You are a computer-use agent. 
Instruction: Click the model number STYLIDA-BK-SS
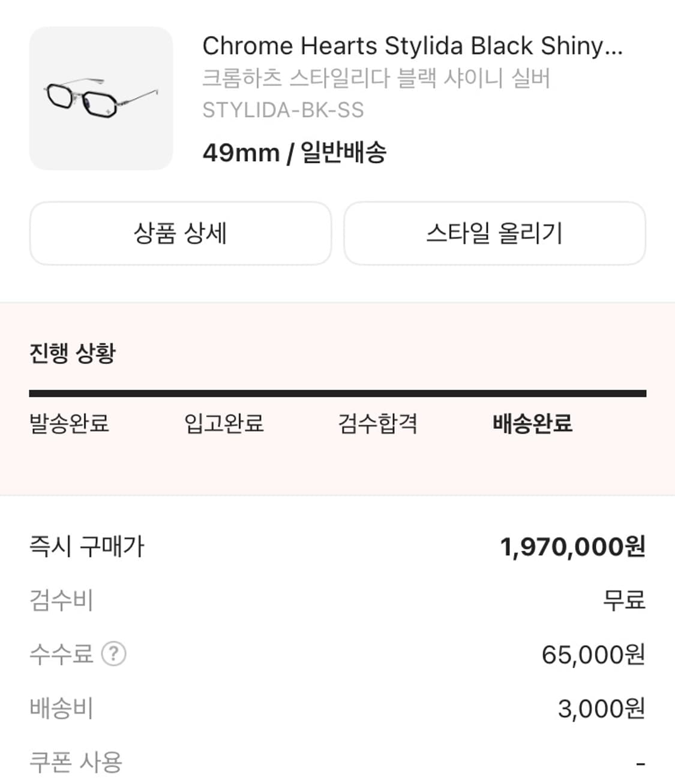pos(283,110)
